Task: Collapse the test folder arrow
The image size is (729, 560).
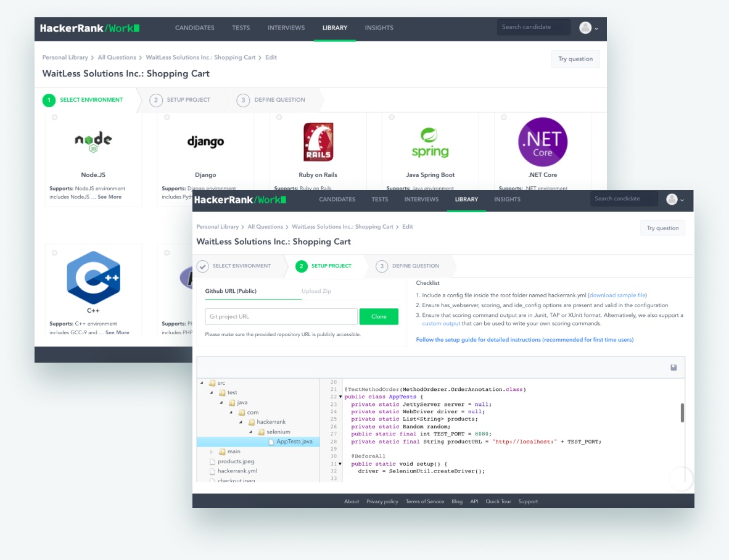Action: click(212, 393)
